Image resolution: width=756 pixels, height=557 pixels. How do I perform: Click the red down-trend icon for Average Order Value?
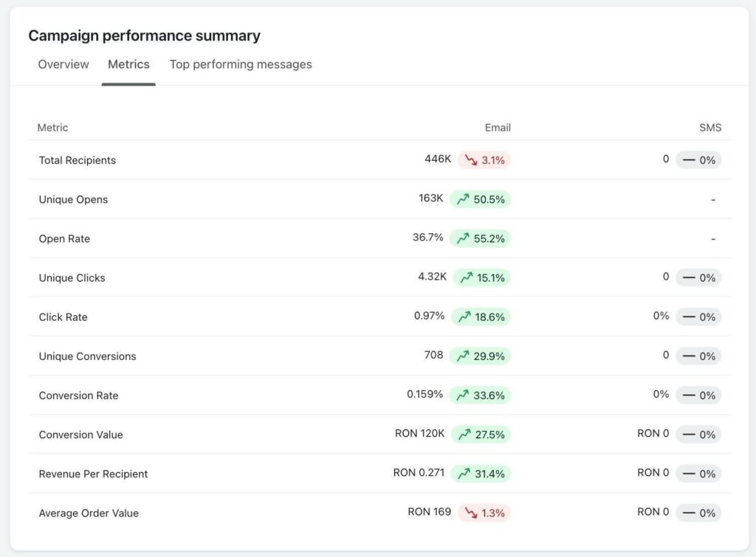(471, 513)
